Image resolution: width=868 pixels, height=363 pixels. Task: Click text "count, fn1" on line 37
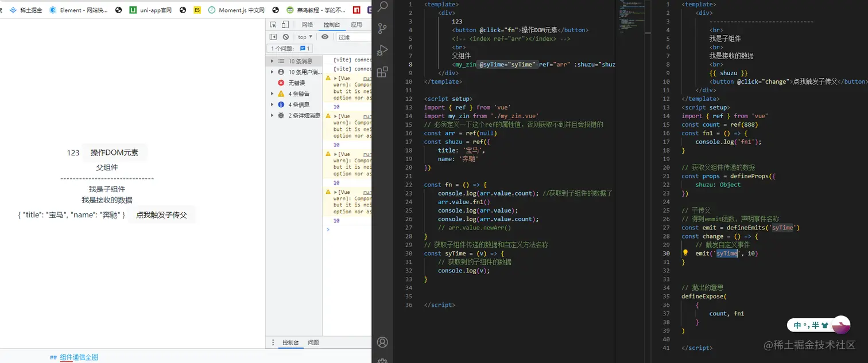pos(726,314)
